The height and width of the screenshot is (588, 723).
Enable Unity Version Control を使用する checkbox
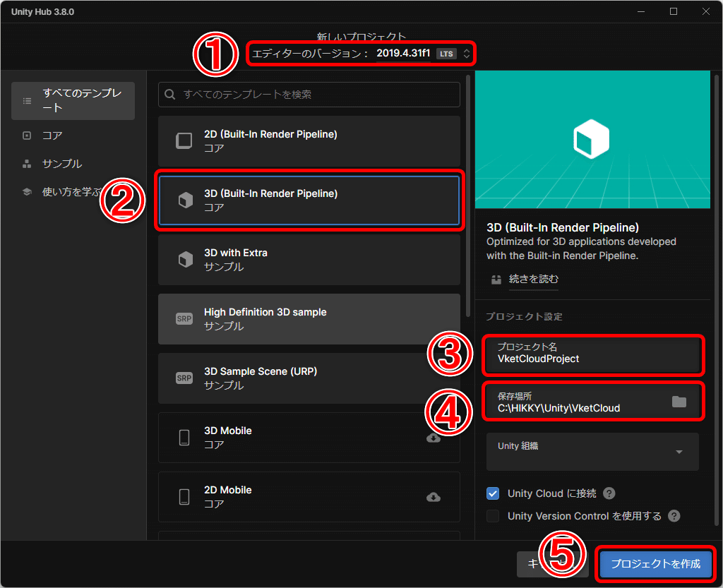pyautogui.click(x=493, y=516)
